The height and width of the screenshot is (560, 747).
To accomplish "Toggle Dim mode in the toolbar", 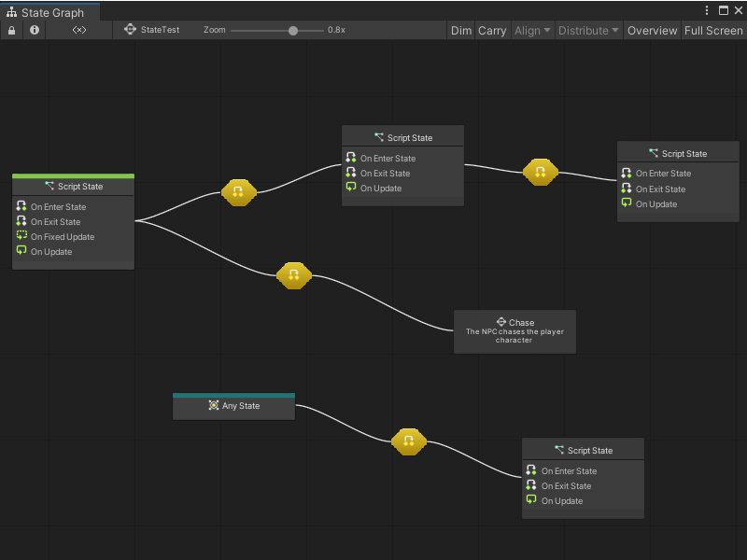I will coord(460,30).
